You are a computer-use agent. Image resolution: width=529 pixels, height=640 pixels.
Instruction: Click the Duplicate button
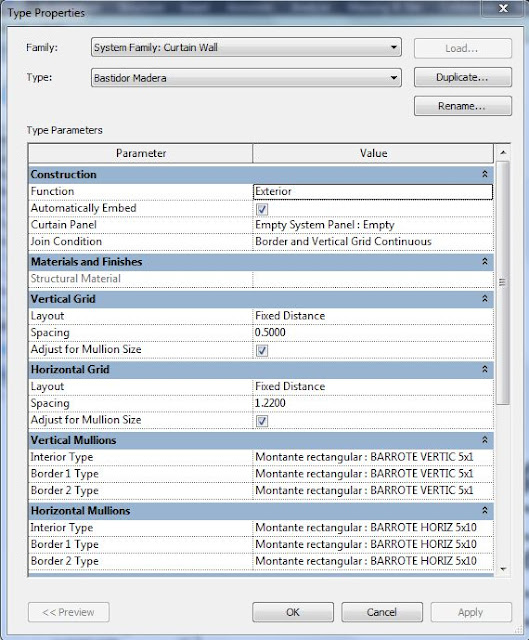click(x=462, y=77)
